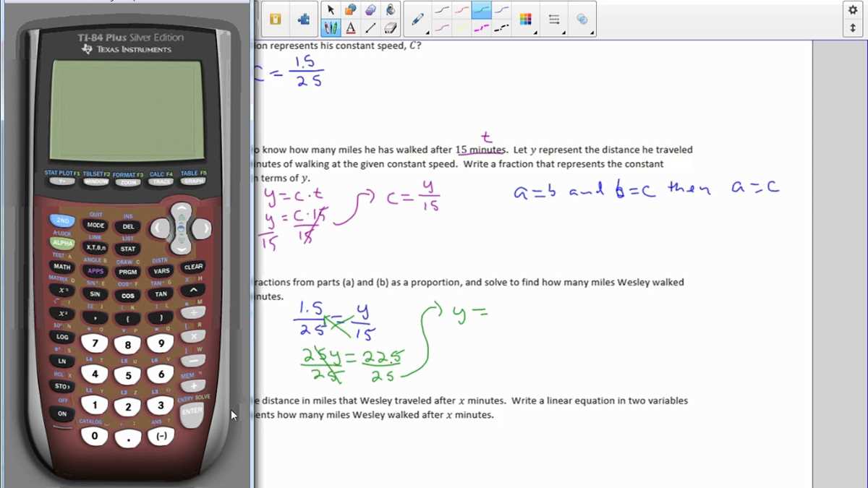Click the number 1 key on calculator

tap(95, 405)
